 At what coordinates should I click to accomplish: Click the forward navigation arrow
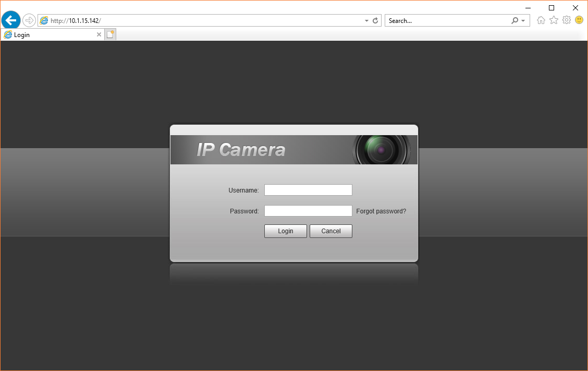pyautogui.click(x=29, y=20)
